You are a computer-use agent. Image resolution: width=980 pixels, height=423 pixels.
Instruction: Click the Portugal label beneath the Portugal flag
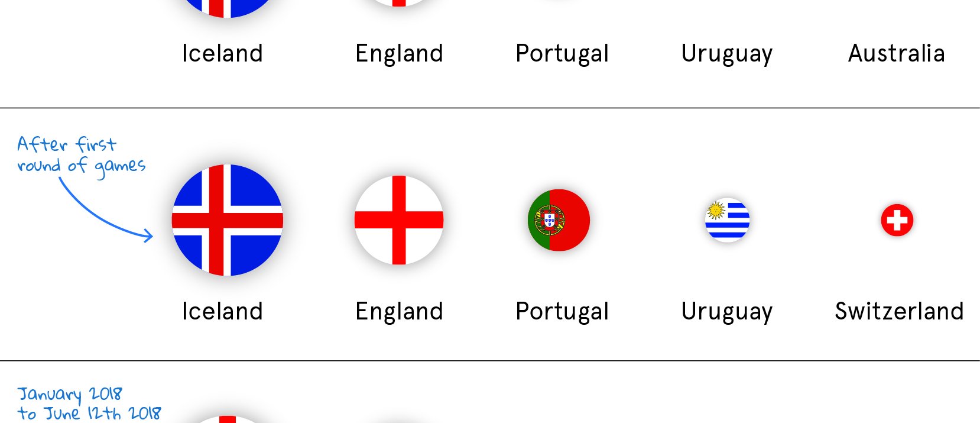point(562,311)
